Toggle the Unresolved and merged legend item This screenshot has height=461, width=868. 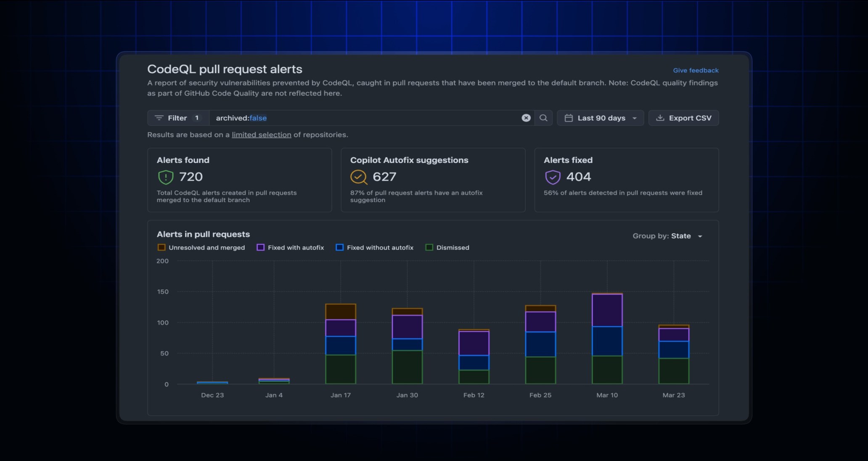pyautogui.click(x=201, y=247)
